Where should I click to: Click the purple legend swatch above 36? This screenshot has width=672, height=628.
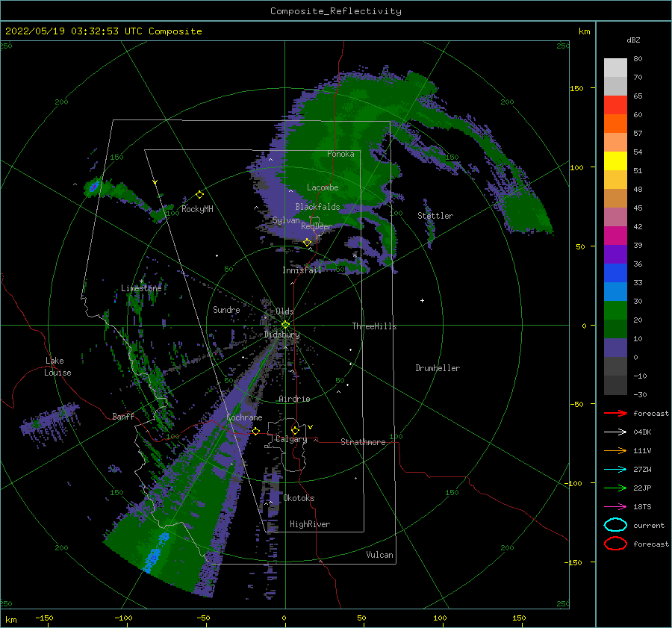(615, 254)
